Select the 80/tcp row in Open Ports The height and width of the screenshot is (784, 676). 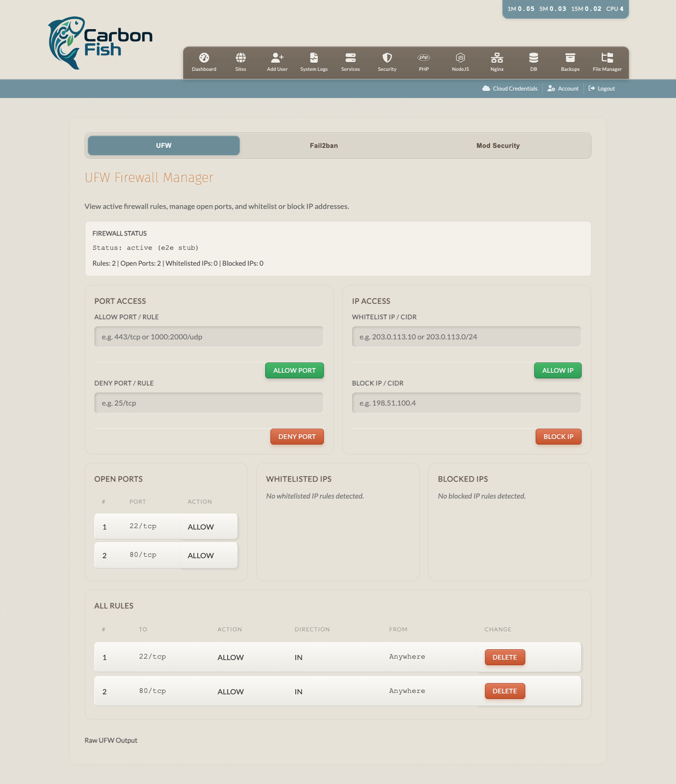(166, 555)
